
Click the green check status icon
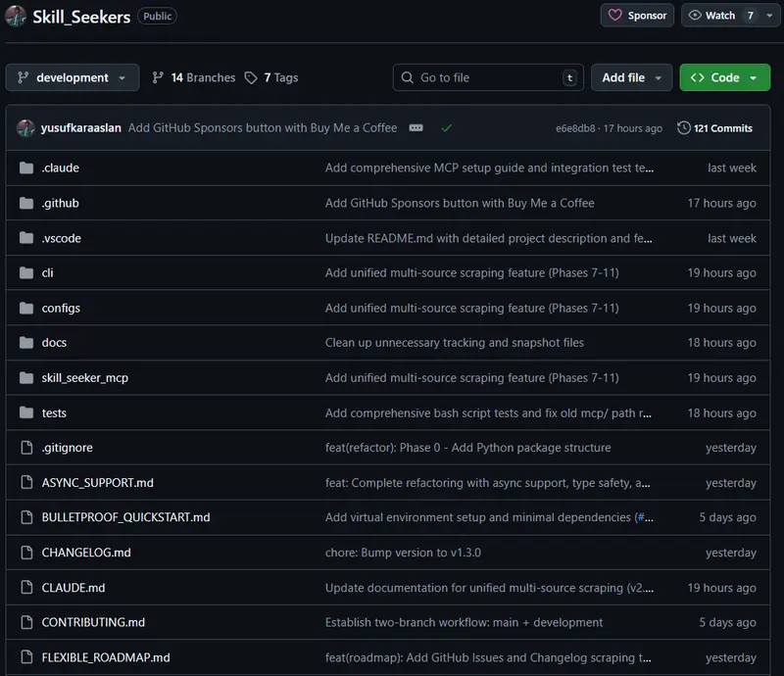point(447,128)
